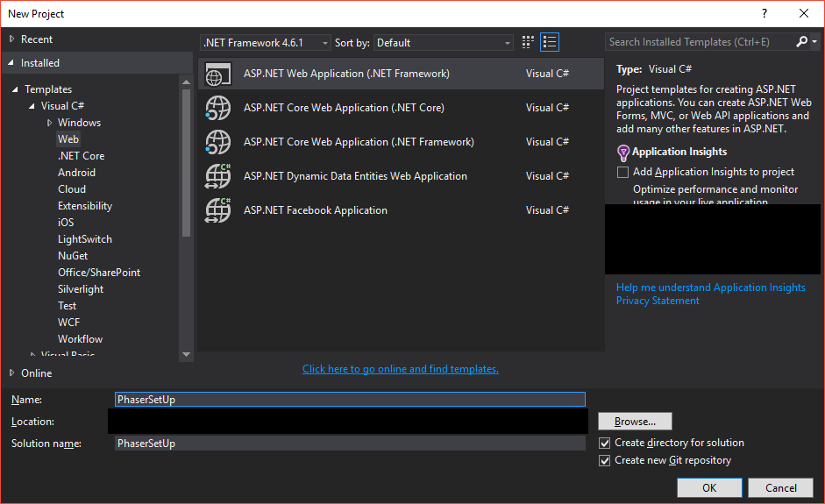Collapse the Templates tree node

(x=15, y=89)
